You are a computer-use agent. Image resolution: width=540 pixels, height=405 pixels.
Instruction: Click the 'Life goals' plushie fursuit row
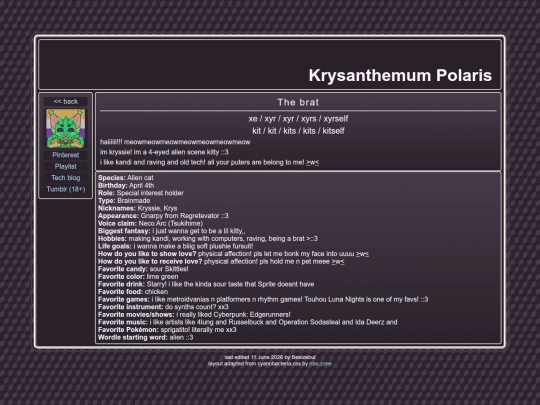[x=176, y=246]
